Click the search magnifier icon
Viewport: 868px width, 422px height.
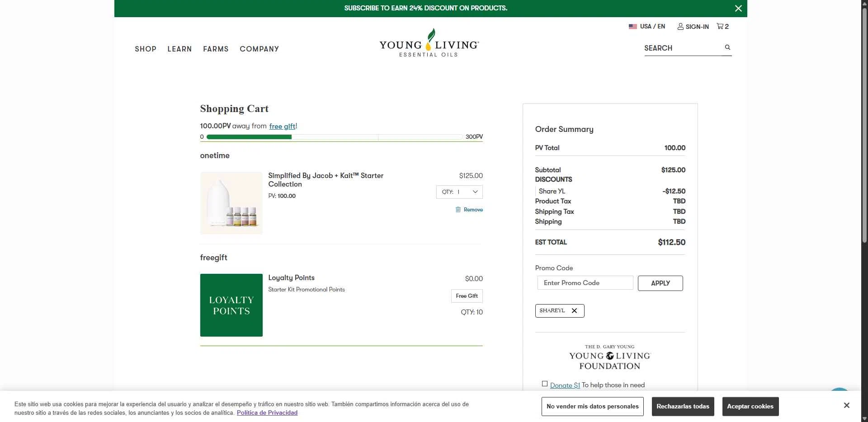(727, 47)
